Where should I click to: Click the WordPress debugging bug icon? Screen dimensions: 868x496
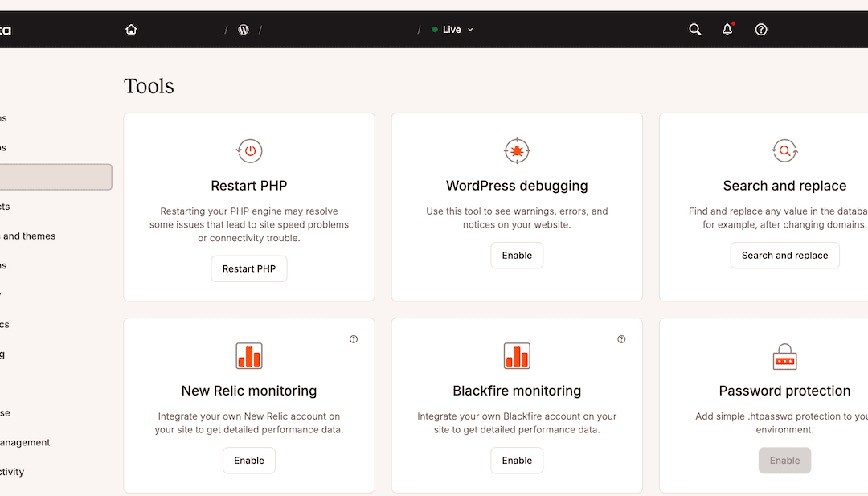coord(517,150)
